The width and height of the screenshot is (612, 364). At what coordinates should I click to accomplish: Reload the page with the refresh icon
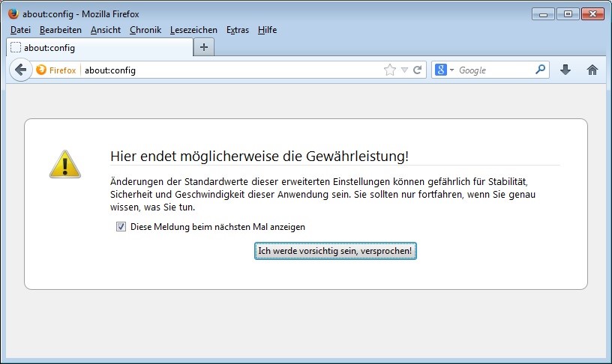pyautogui.click(x=418, y=70)
